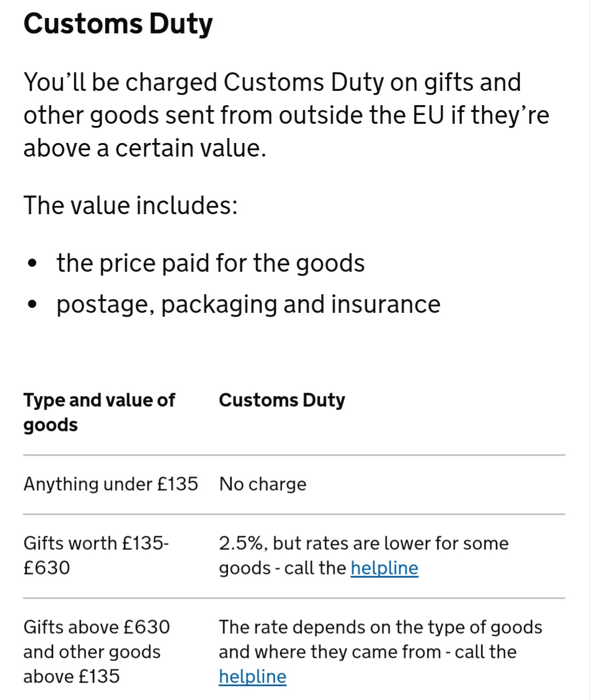The image size is (590, 700).
Task: Click the 'Gifts worth £135-£630' cell
Action: point(96,555)
